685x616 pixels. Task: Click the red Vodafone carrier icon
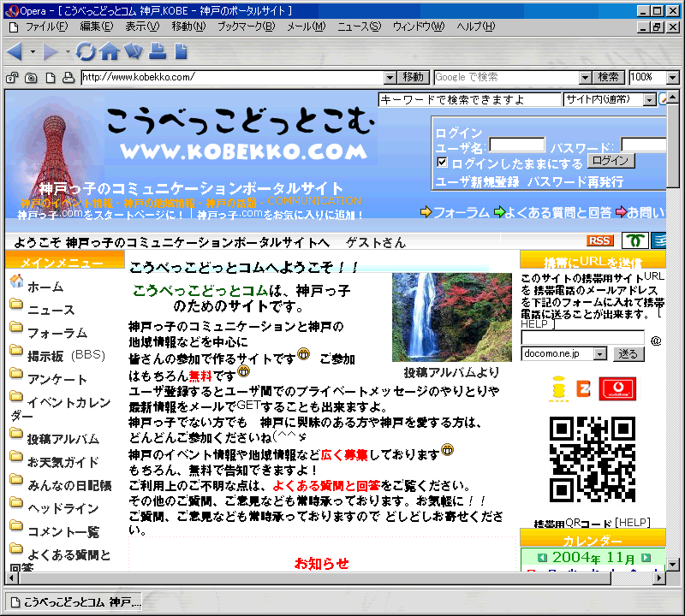tap(617, 388)
